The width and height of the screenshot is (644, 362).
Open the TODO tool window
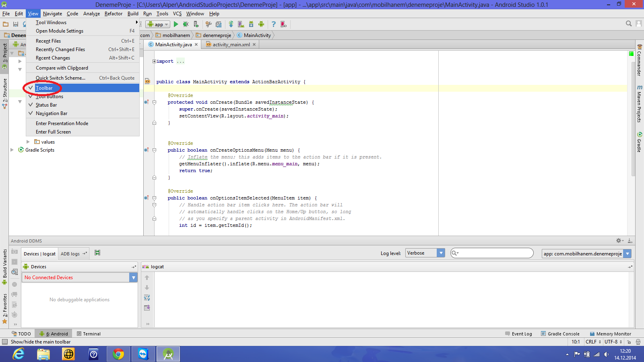(21, 334)
